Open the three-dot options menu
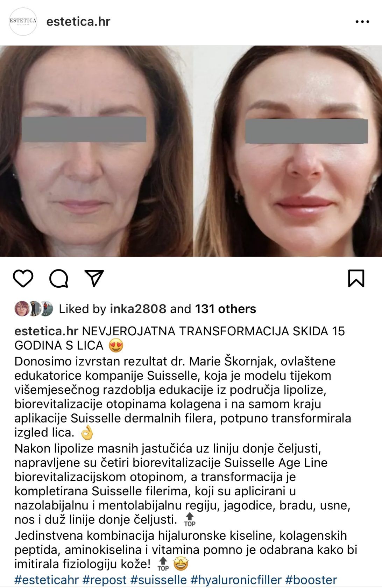This screenshot has width=382, height=588. (362, 22)
